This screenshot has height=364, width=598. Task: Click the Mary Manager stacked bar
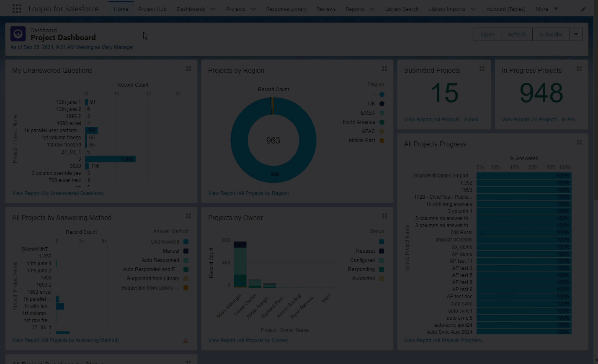pyautogui.click(x=240, y=264)
